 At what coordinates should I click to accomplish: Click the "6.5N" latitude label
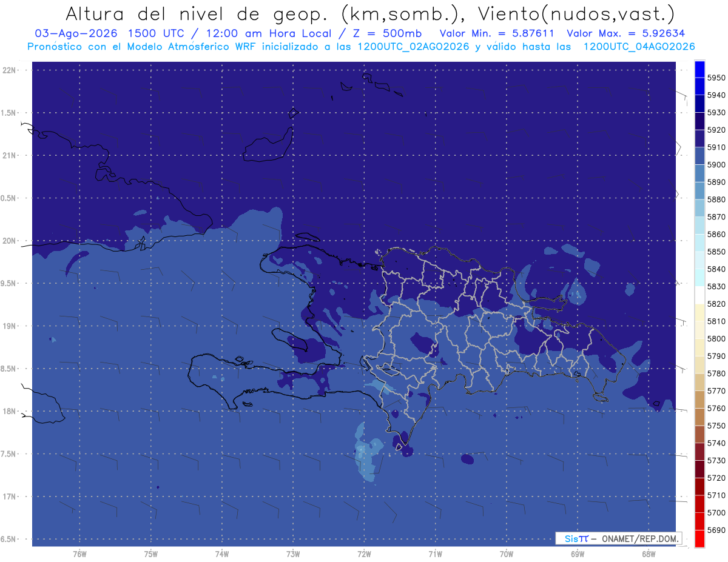(x=8, y=539)
